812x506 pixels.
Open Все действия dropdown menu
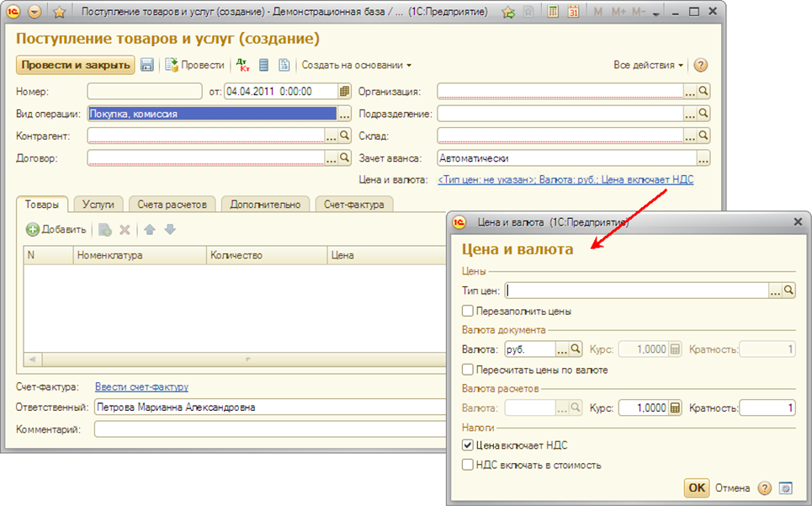click(x=649, y=66)
